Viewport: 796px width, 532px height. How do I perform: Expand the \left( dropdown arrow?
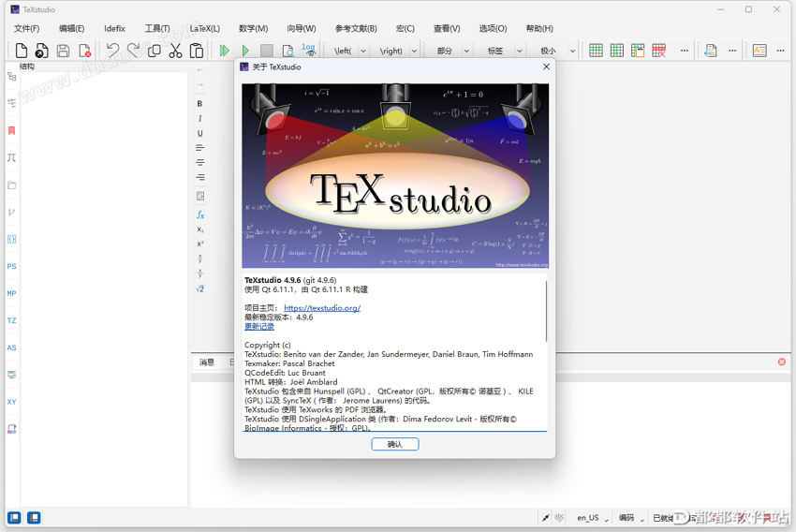(x=363, y=51)
